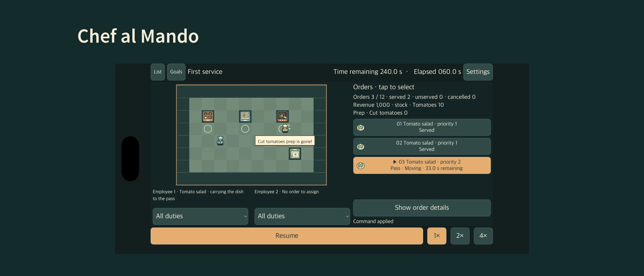Image resolution: width=644 pixels, height=276 pixels.
Task: Click the 'Cut tomatoes prep is gone!' message
Action: coord(285,141)
